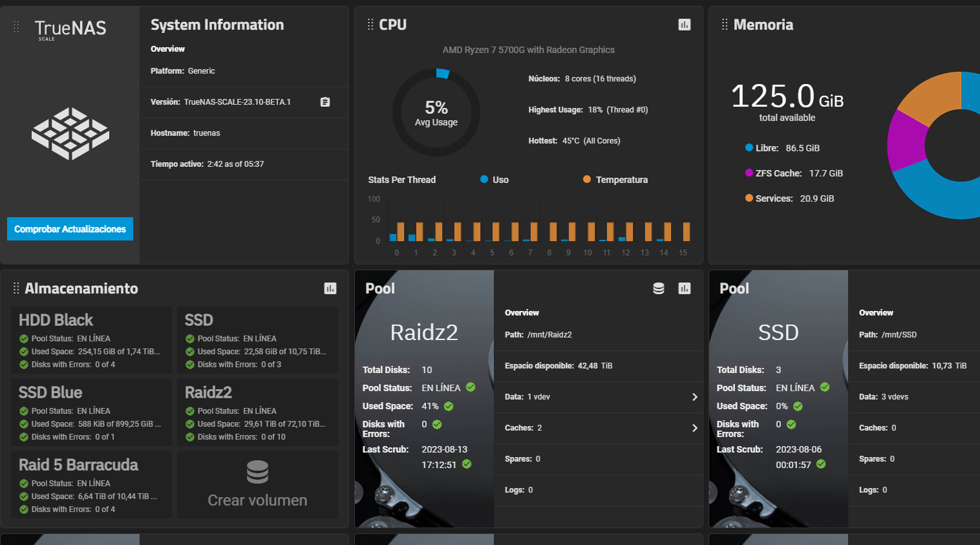
Task: Open the SSD pool card in Almacenamiento
Action: pos(257,340)
